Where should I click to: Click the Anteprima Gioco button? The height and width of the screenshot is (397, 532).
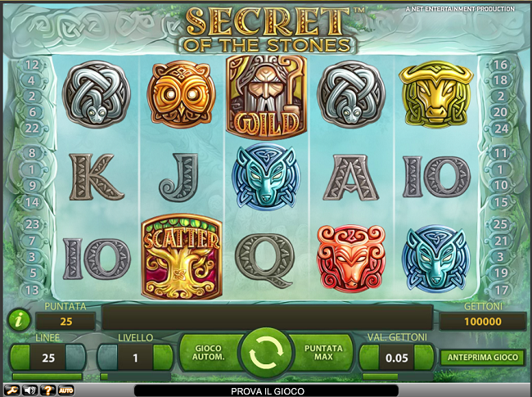coord(482,357)
